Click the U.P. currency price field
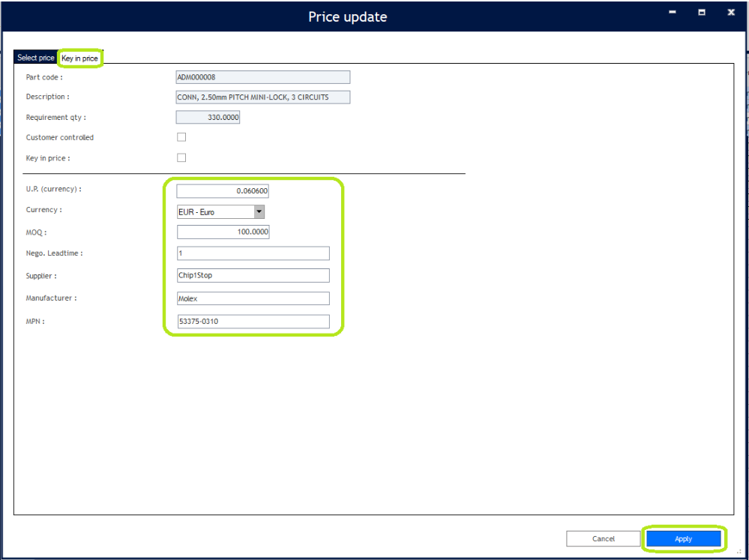 tap(223, 190)
